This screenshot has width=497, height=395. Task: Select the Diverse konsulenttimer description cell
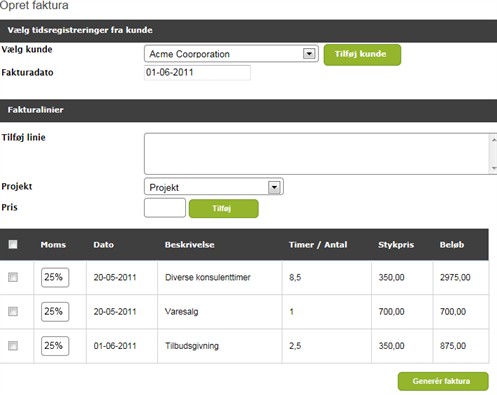[x=220, y=277]
